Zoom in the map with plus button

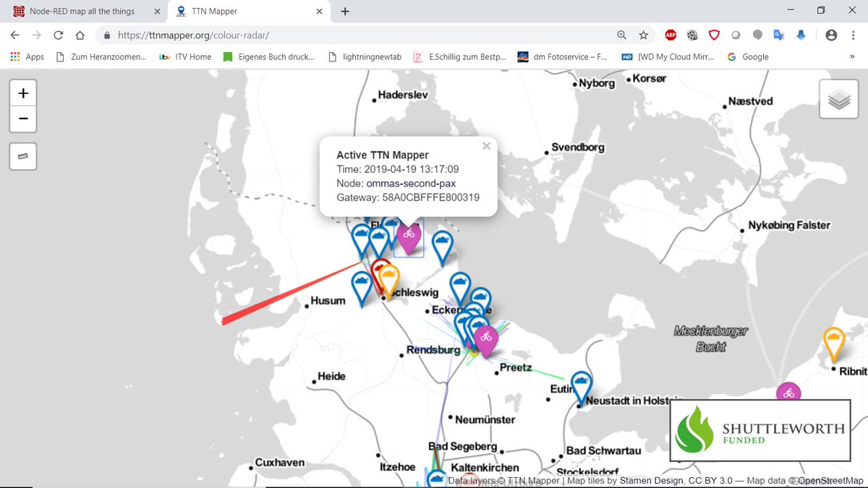point(24,93)
